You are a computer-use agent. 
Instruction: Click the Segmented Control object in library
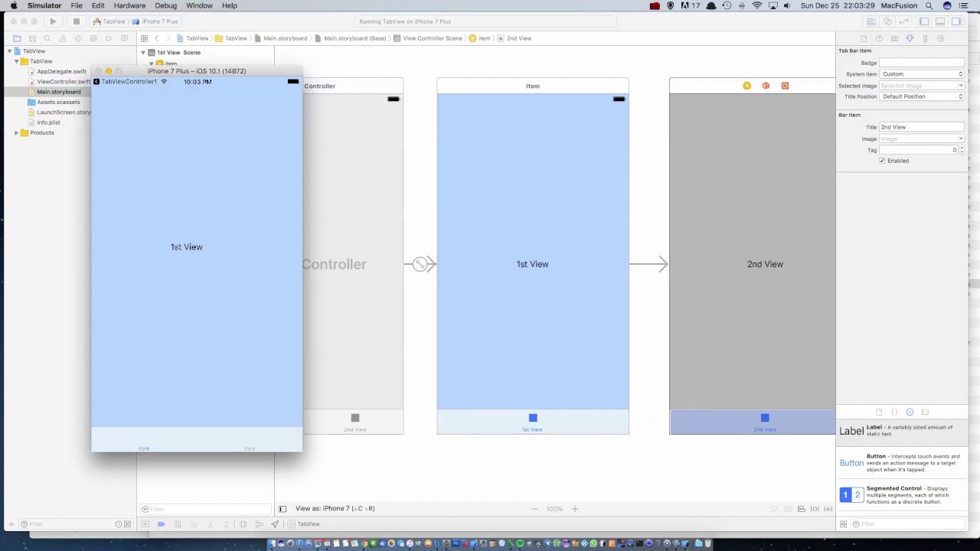coord(900,495)
